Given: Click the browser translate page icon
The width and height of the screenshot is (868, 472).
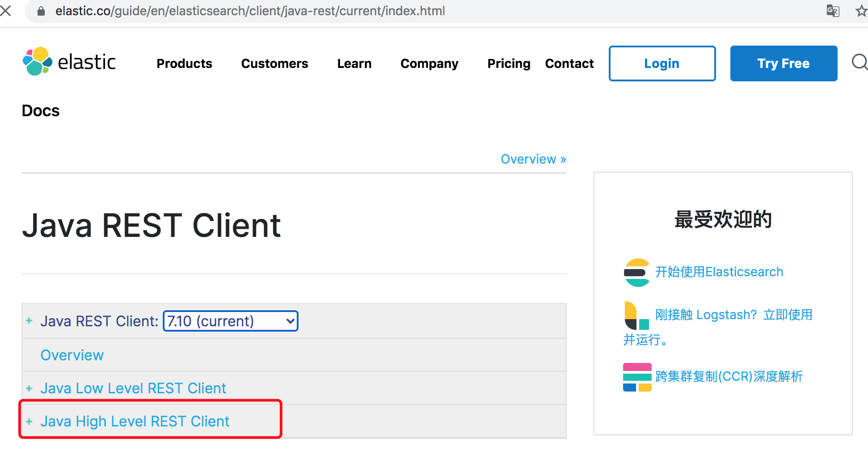Looking at the screenshot, I should pyautogui.click(x=833, y=11).
